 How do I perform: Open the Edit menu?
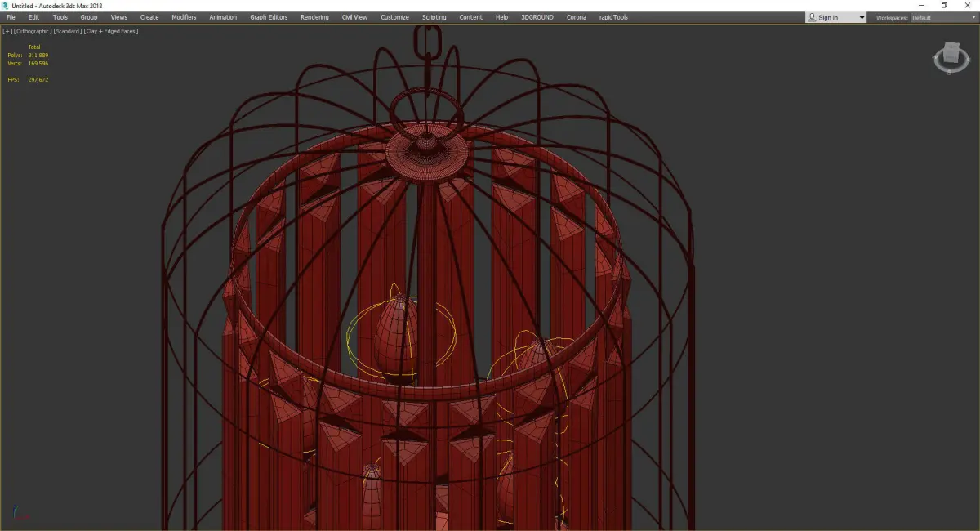pos(33,17)
